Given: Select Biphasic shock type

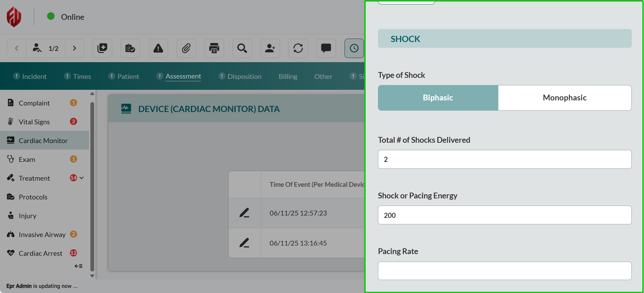Looking at the screenshot, I should coord(438,98).
